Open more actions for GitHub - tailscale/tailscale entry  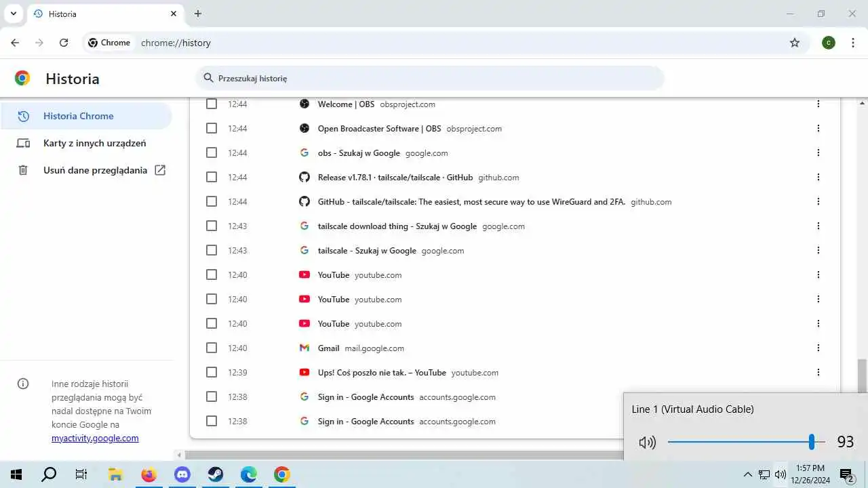(x=818, y=201)
